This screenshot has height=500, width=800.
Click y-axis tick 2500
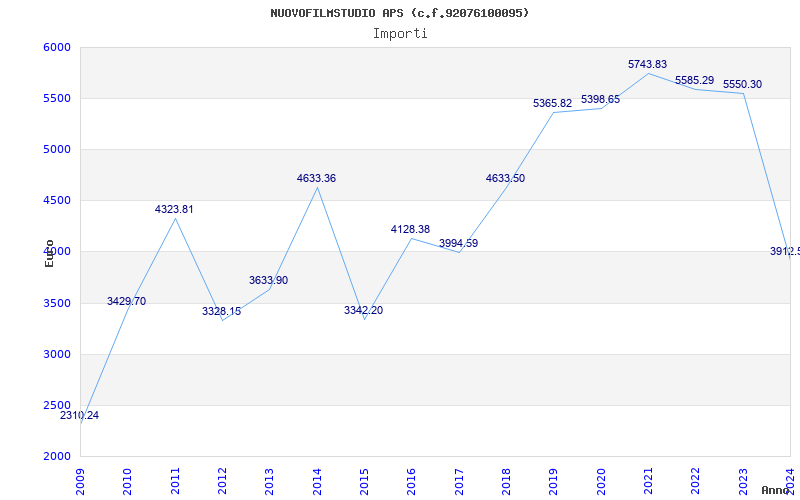pyautogui.click(x=56, y=406)
